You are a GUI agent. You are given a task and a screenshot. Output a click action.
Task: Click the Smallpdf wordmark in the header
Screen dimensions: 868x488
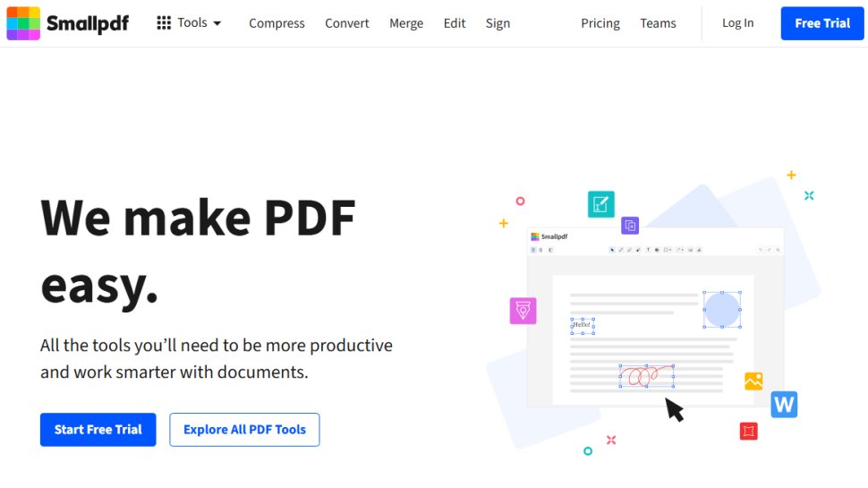(x=88, y=23)
